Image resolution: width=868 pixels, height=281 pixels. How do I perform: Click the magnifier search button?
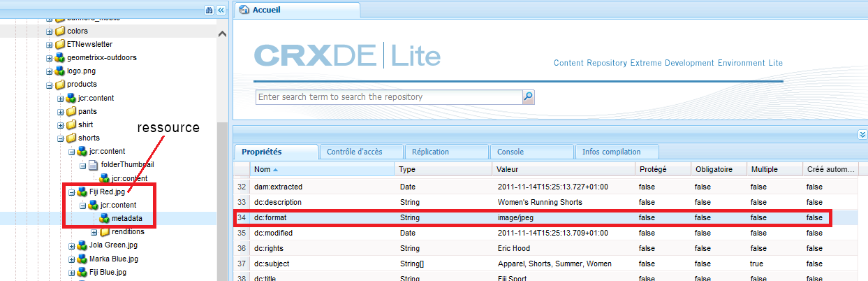(529, 96)
